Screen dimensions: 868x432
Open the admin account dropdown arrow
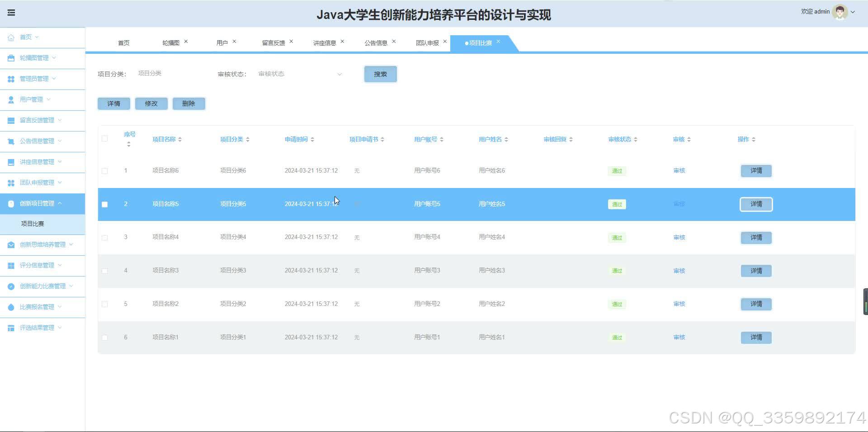pyautogui.click(x=853, y=12)
